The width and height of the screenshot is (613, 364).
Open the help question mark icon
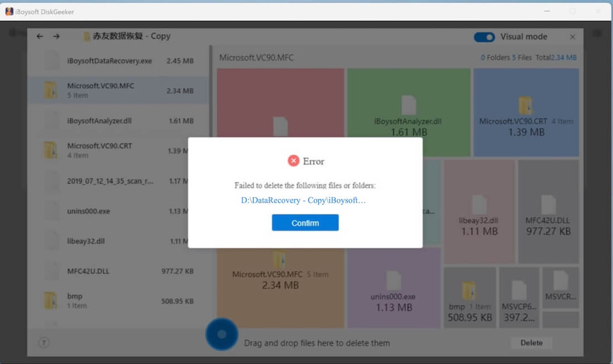[x=44, y=343]
